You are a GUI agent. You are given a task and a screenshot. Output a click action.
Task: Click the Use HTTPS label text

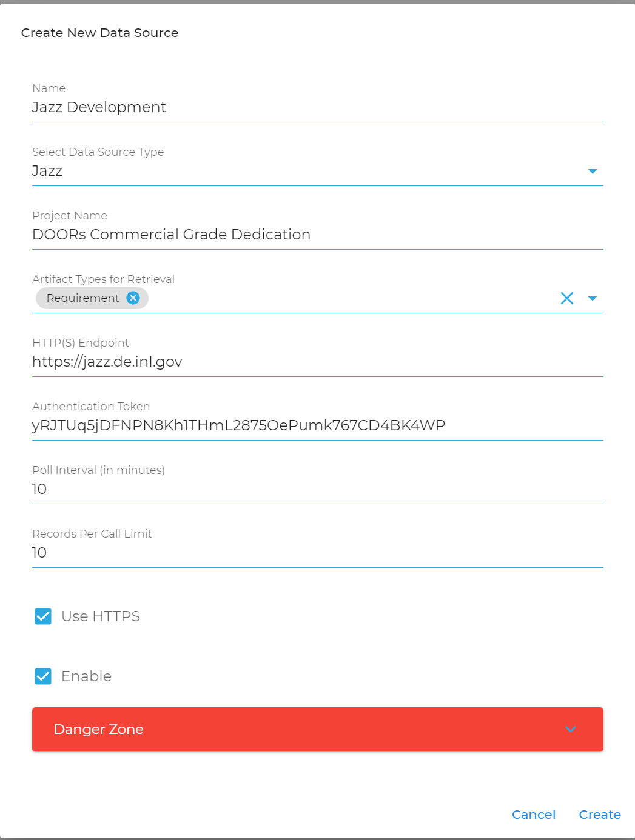pos(101,616)
